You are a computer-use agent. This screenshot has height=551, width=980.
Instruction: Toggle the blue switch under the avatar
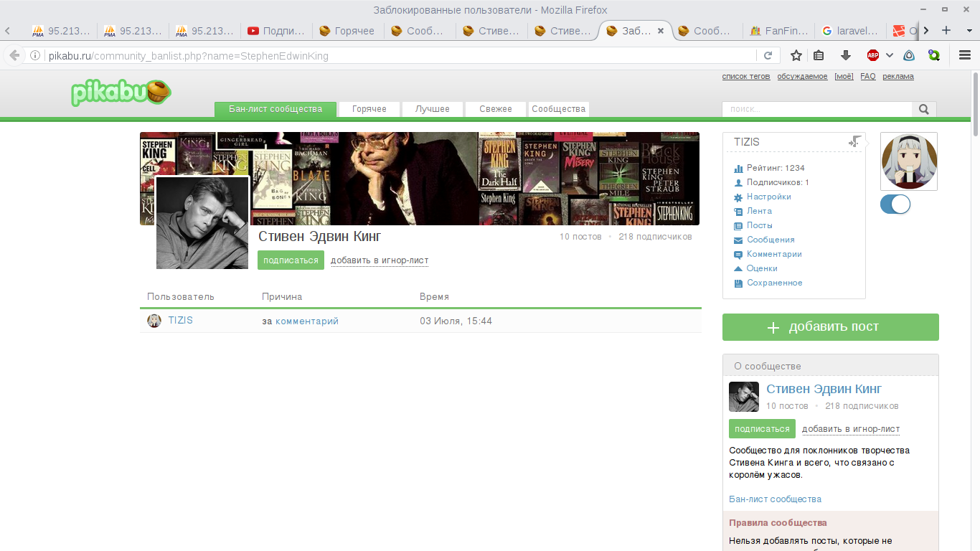[x=895, y=204]
